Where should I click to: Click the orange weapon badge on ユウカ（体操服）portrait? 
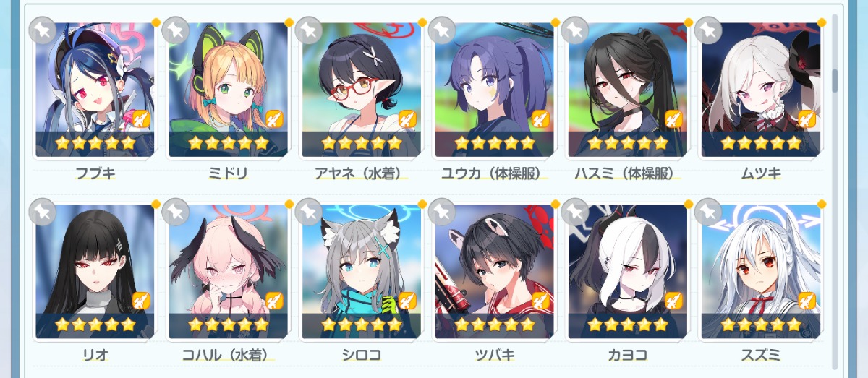tap(540, 118)
